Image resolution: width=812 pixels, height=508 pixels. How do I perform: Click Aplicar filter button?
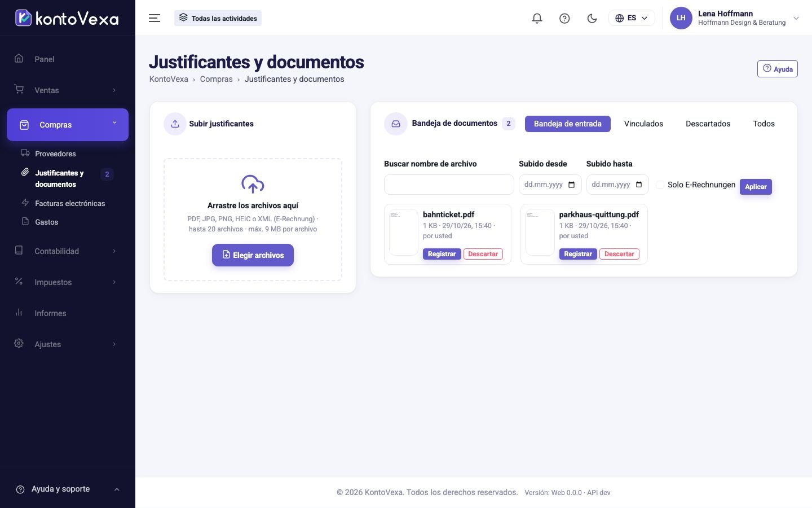(x=756, y=187)
